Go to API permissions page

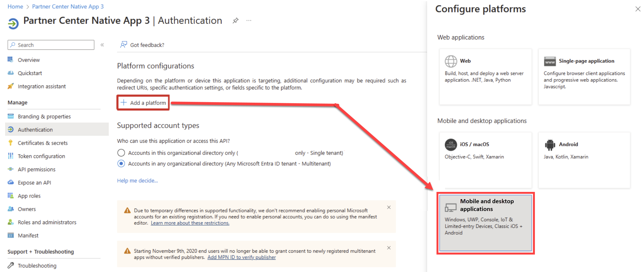pyautogui.click(x=37, y=169)
